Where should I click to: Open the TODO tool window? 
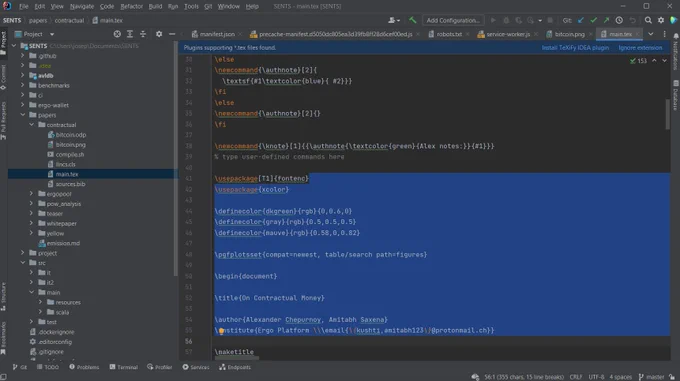point(48,367)
